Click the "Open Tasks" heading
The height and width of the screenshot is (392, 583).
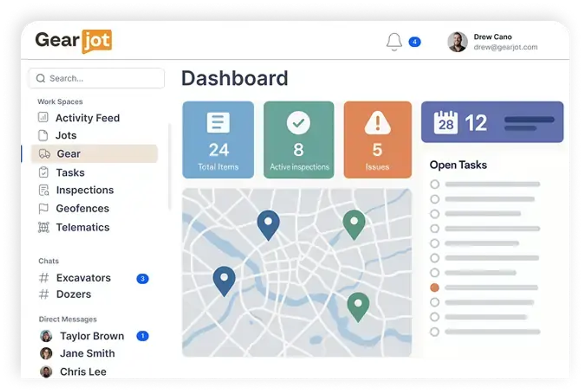coord(458,165)
